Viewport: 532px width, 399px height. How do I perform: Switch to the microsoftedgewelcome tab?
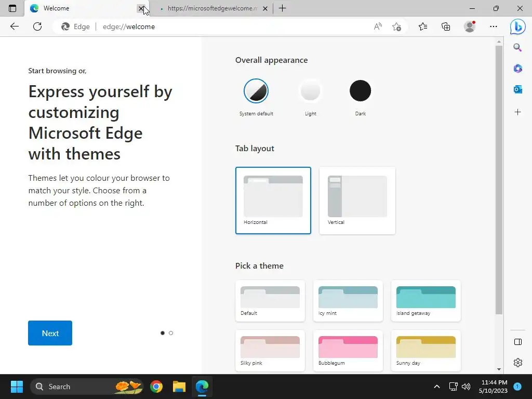click(x=211, y=8)
